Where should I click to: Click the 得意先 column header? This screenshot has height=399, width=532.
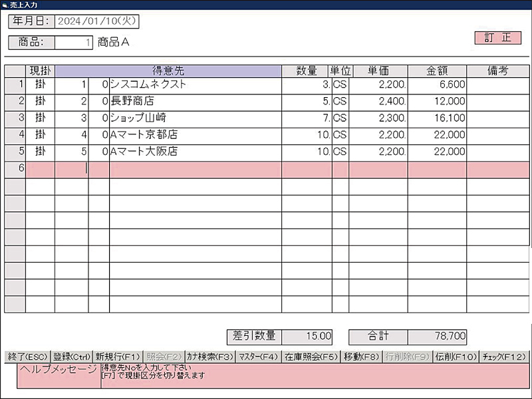click(168, 71)
